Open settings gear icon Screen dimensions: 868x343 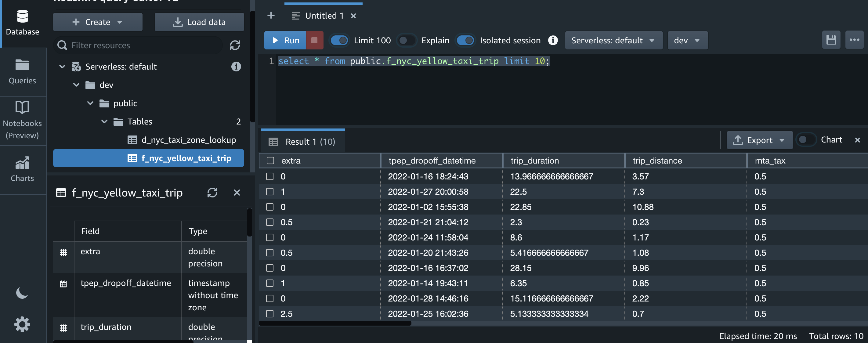point(22,324)
